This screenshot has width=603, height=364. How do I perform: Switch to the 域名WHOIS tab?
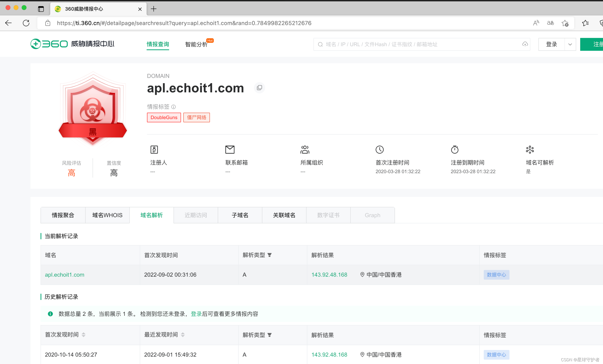coord(107,215)
